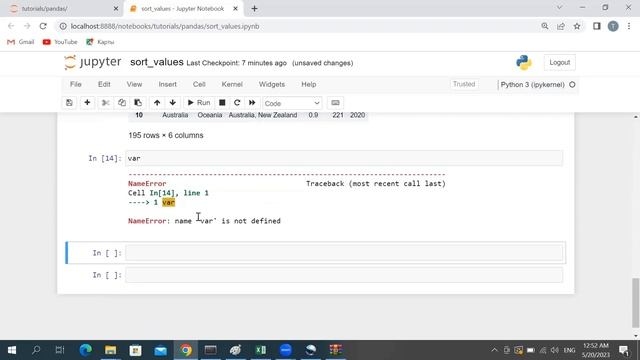Image resolution: width=640 pixels, height=360 pixels.
Task: Interrupt the kernel with stop icon
Action: [222, 103]
